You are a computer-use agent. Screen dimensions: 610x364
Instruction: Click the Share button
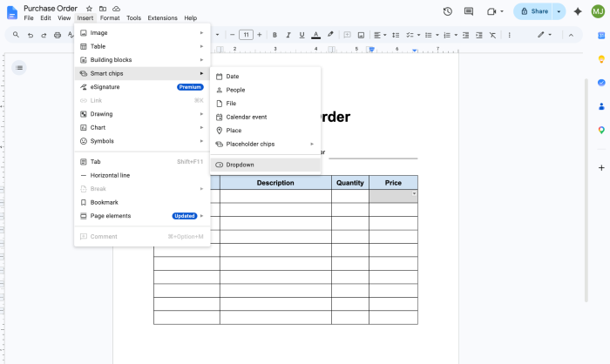pyautogui.click(x=533, y=11)
